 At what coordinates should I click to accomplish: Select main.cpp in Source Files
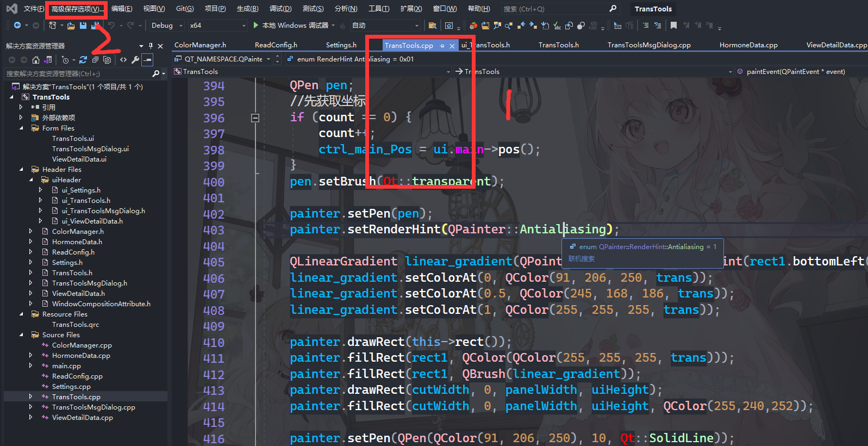(x=66, y=366)
